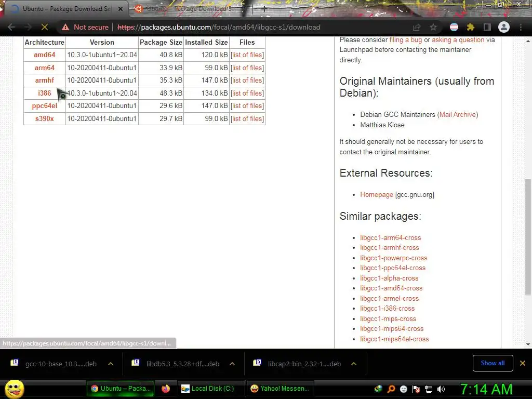The width and height of the screenshot is (532, 399).
Task: Click the forward navigation arrow
Action: 28,27
